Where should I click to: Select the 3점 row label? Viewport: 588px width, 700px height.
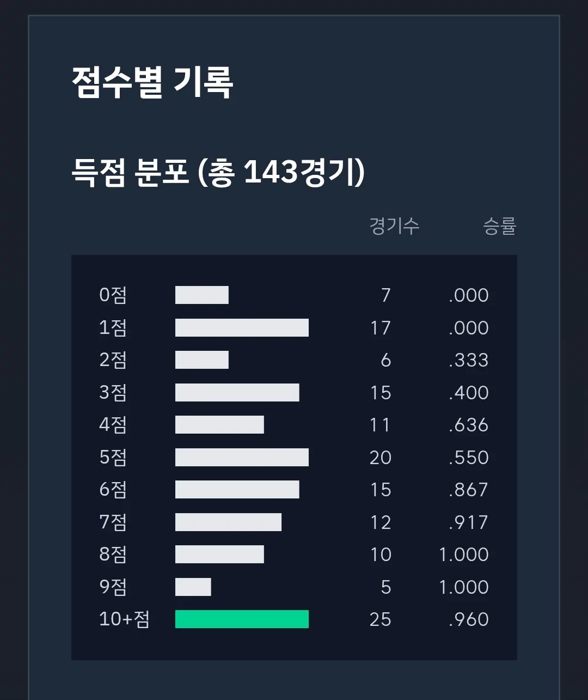pos(113,393)
